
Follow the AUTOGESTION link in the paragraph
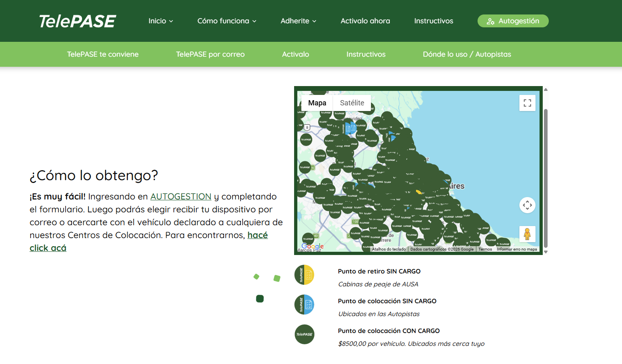point(181,197)
